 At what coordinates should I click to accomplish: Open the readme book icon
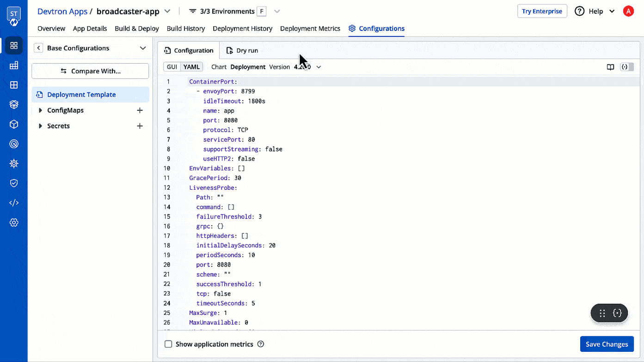coord(611,67)
